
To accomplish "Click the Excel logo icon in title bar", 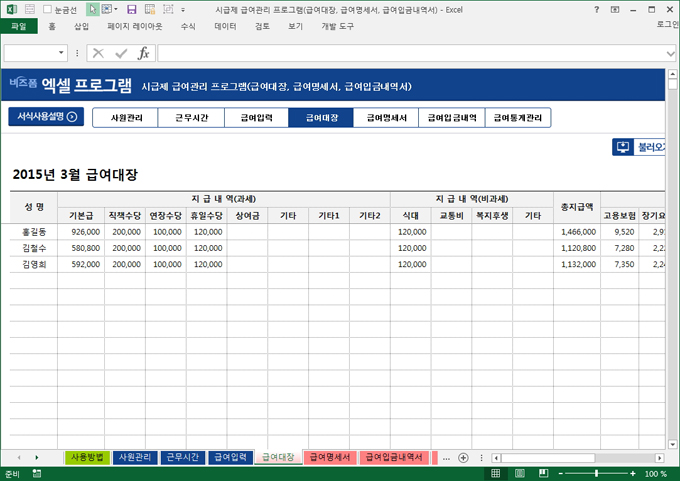I will click(x=10, y=8).
